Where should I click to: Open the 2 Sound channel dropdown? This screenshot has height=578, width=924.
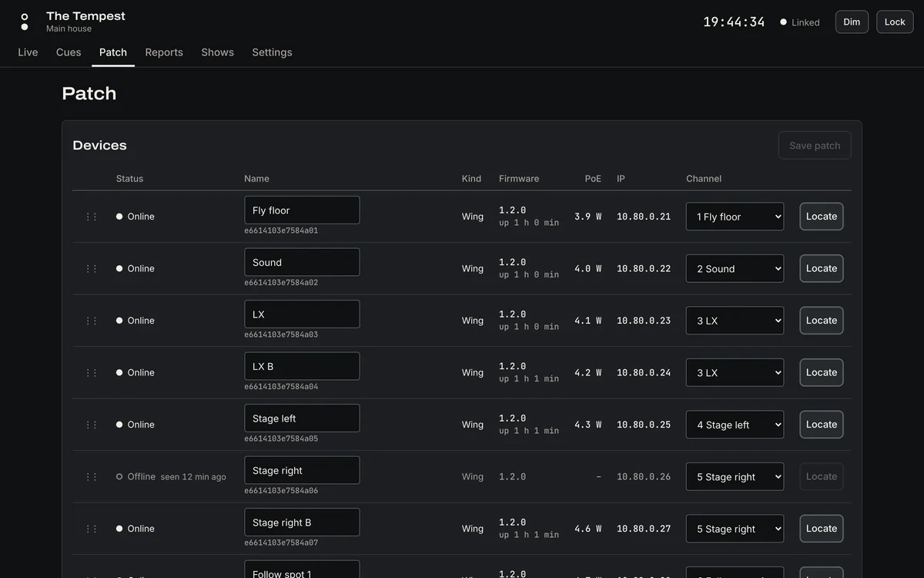[x=735, y=269]
